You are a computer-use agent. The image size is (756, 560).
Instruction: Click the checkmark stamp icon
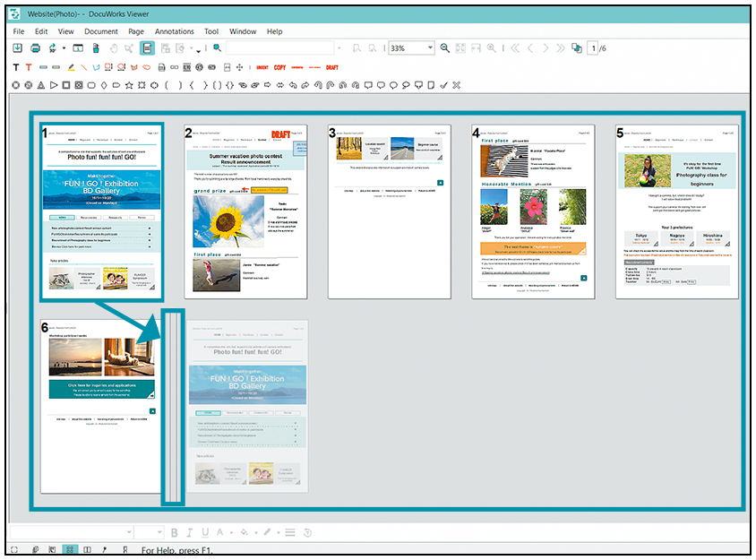[443, 85]
